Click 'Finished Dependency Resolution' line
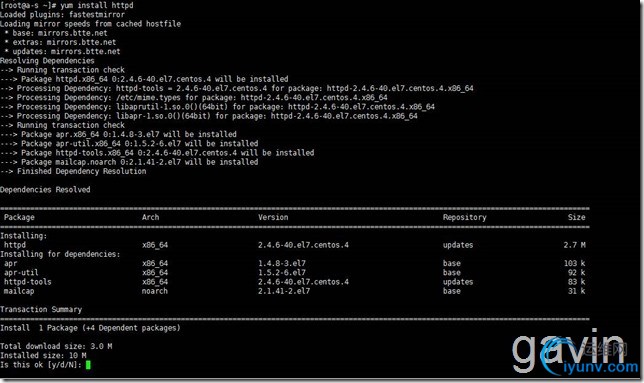 73,171
